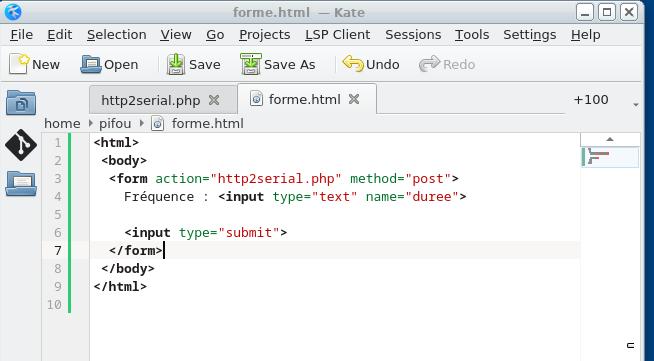This screenshot has height=361, width=654.
Task: Click "http2serial.php" action attribute value
Action: [x=276, y=179]
